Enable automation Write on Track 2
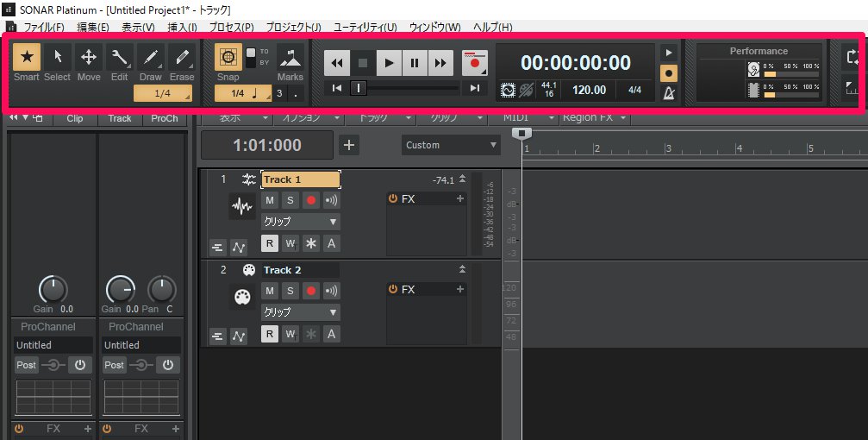This screenshot has width=868, height=440. tap(290, 334)
